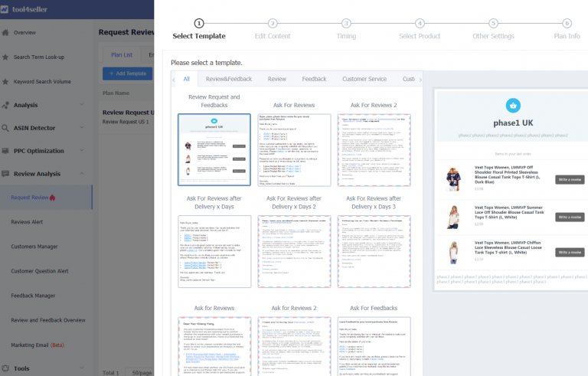The image size is (588, 376).
Task: Click the blue basket icon in the template preview
Action: point(513,106)
